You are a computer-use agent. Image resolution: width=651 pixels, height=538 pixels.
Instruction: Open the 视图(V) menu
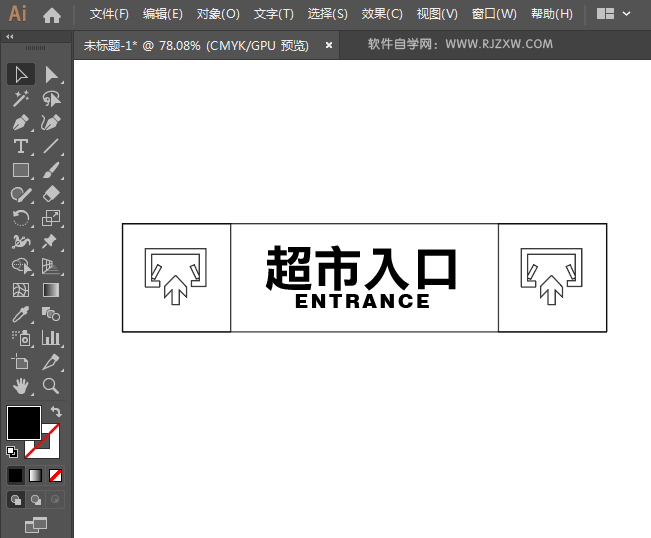tap(437, 14)
